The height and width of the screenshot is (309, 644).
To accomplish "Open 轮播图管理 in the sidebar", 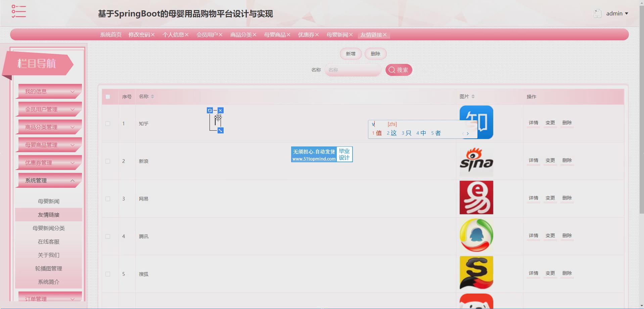I will (x=49, y=268).
